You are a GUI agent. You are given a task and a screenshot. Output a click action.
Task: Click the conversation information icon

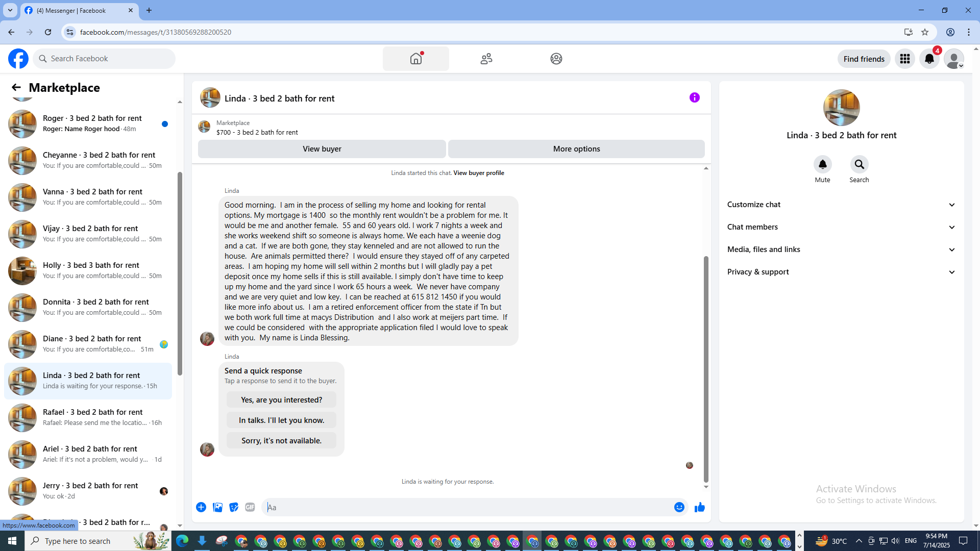(x=694, y=97)
